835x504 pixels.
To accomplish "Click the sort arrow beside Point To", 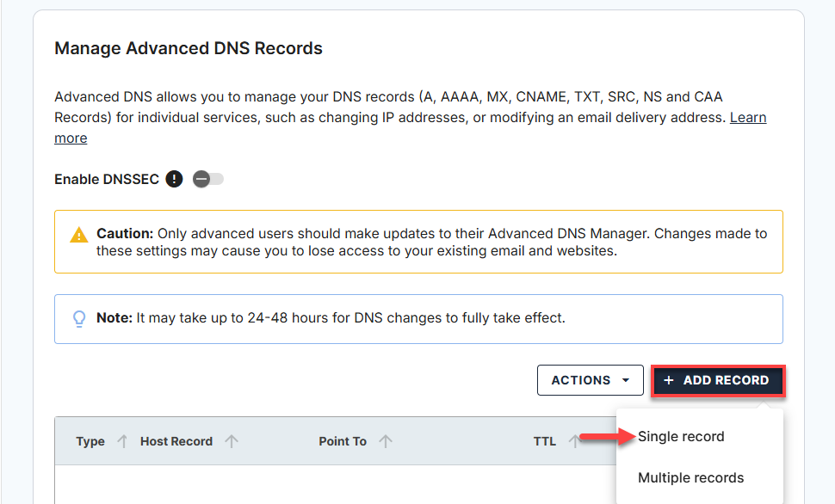I will point(384,440).
